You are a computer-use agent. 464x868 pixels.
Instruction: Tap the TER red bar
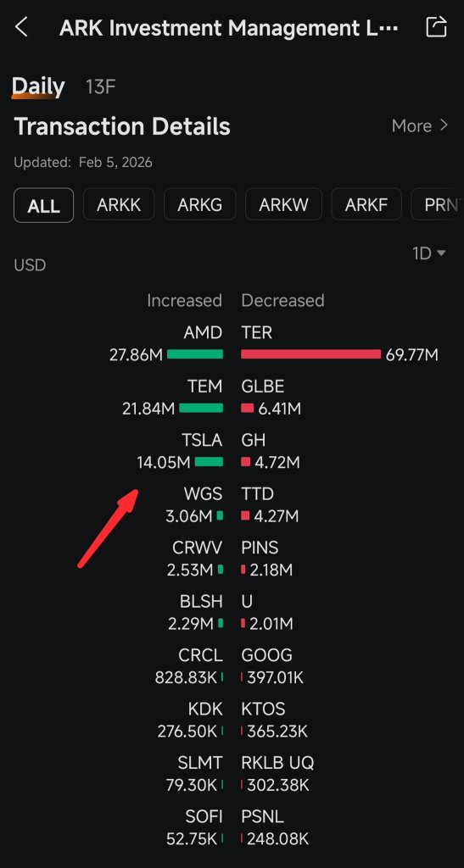click(x=310, y=354)
